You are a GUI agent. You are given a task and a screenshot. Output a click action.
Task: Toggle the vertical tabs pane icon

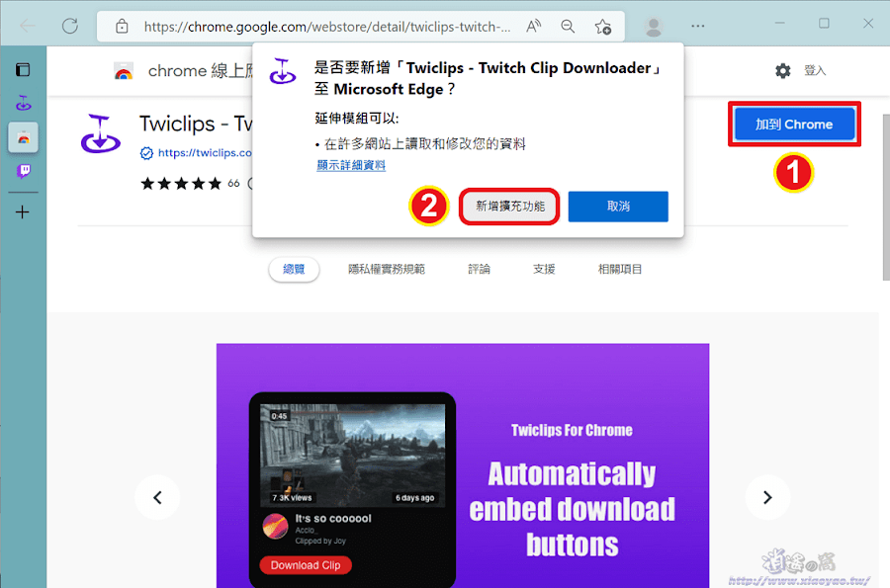click(23, 70)
